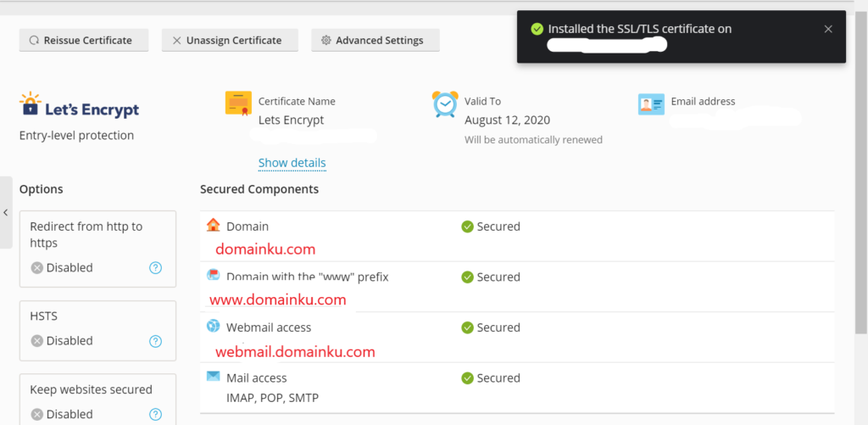Click the IMAP, POP, SMTP text
This screenshot has height=425, width=868.
[272, 398]
